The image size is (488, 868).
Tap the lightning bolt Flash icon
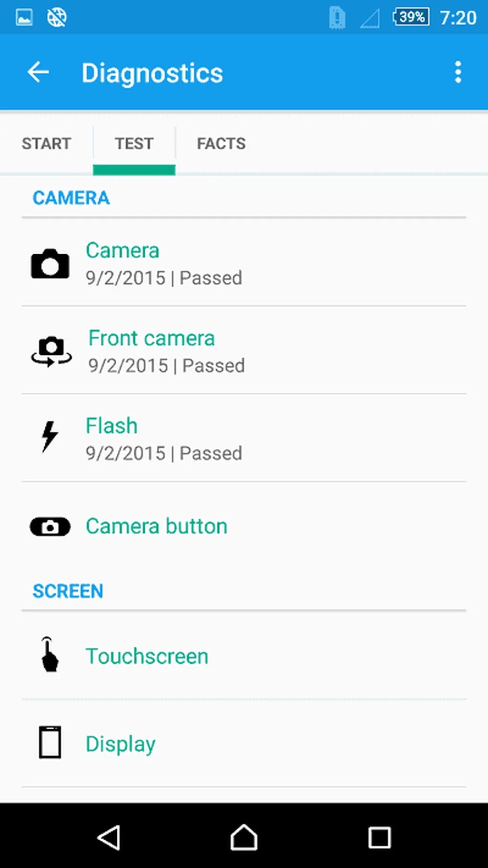49,436
